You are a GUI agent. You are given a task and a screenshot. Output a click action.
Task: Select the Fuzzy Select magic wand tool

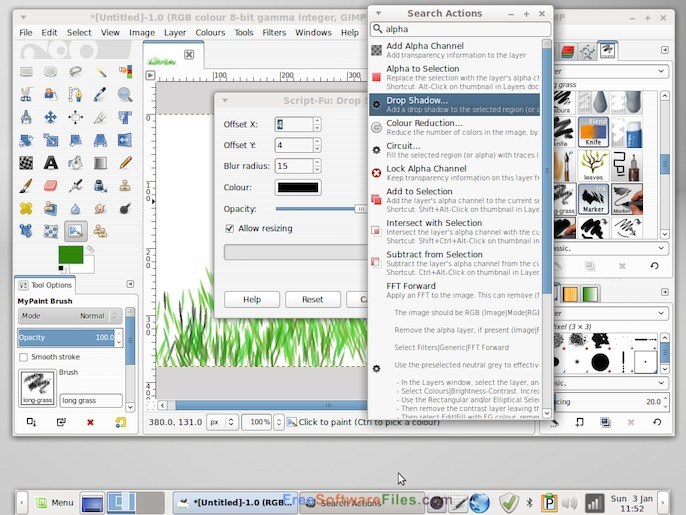point(100,71)
